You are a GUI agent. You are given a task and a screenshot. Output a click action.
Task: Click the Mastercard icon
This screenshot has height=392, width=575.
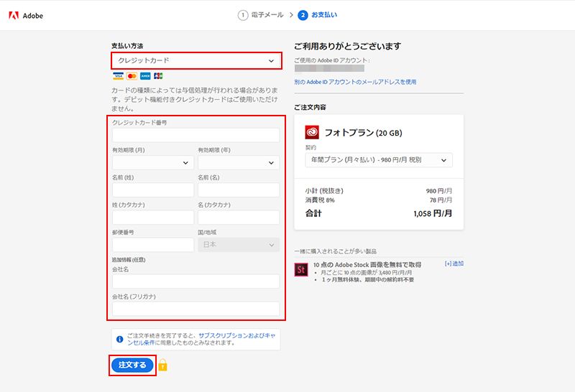point(132,76)
